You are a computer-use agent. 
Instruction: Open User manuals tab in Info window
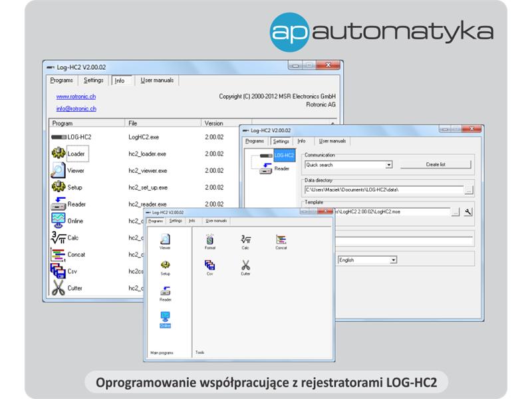157,80
